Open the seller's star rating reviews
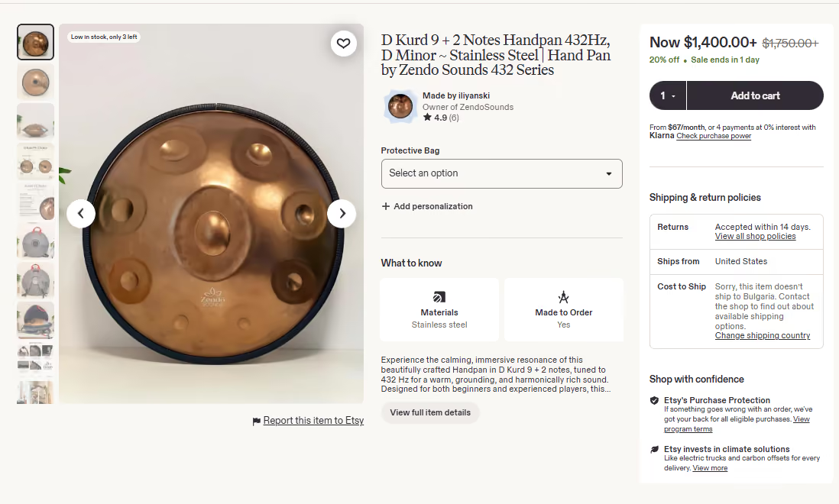The image size is (839, 504). (441, 118)
